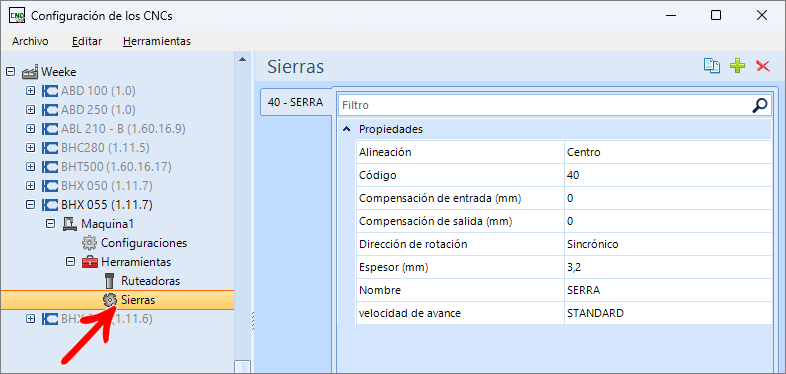Expand the BHX 050 (1.11.7) node
Image resolution: width=786 pixels, height=374 pixels.
click(31, 185)
